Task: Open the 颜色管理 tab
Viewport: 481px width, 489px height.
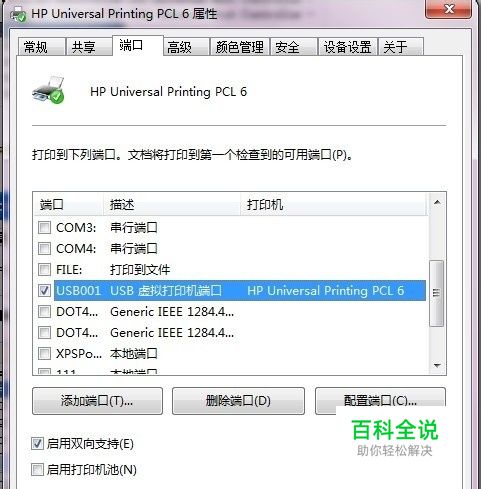Action: pos(240,47)
